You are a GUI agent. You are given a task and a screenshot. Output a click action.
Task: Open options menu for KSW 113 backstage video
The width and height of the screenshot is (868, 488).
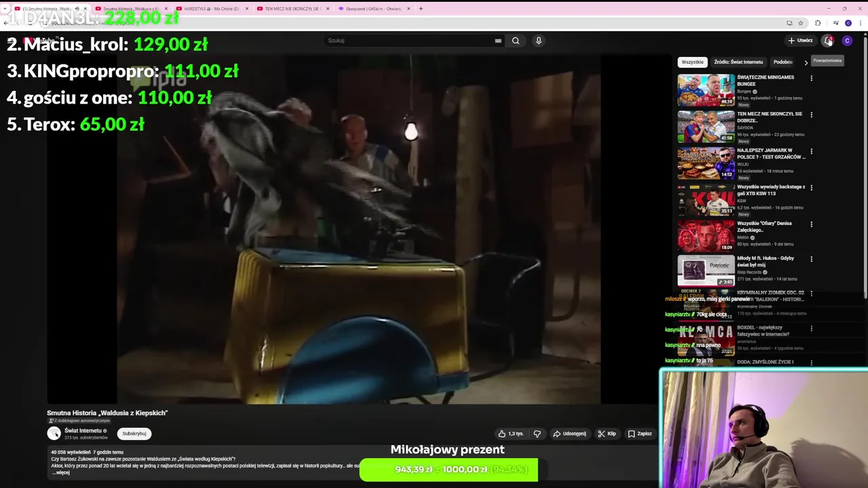tap(811, 188)
